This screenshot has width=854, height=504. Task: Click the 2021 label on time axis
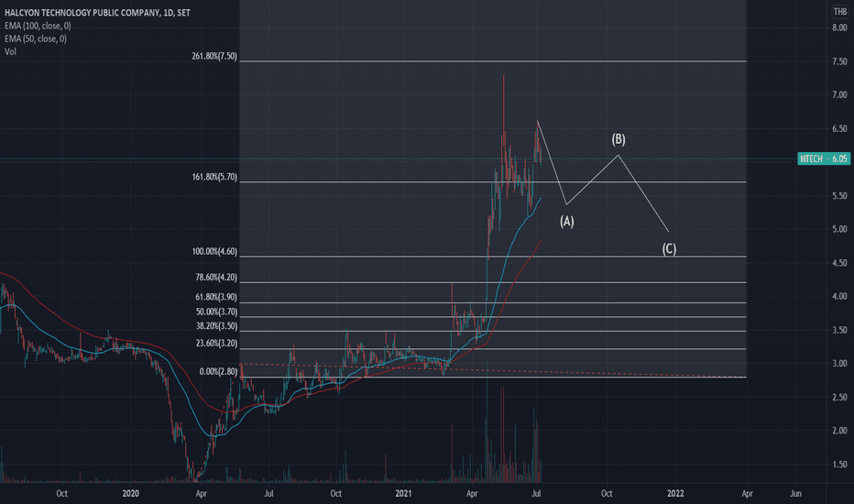tap(403, 493)
